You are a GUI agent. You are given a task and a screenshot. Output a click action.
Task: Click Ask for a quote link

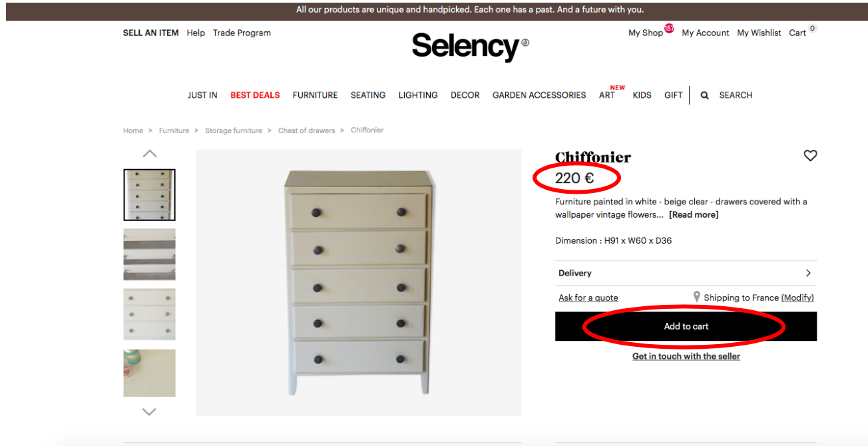(588, 298)
